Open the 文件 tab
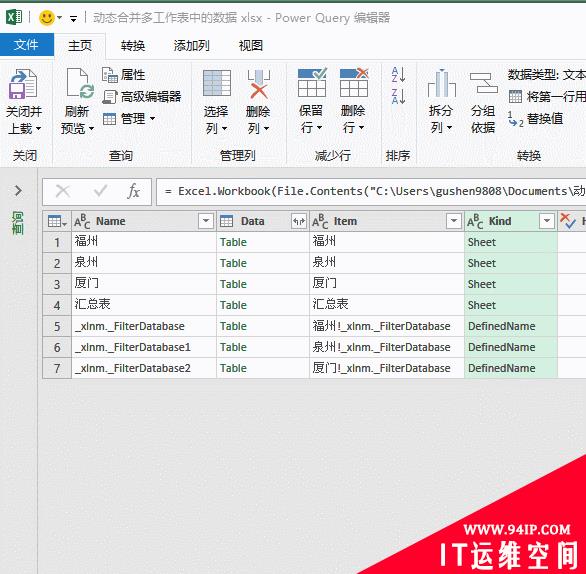The height and width of the screenshot is (574, 586). (x=27, y=45)
